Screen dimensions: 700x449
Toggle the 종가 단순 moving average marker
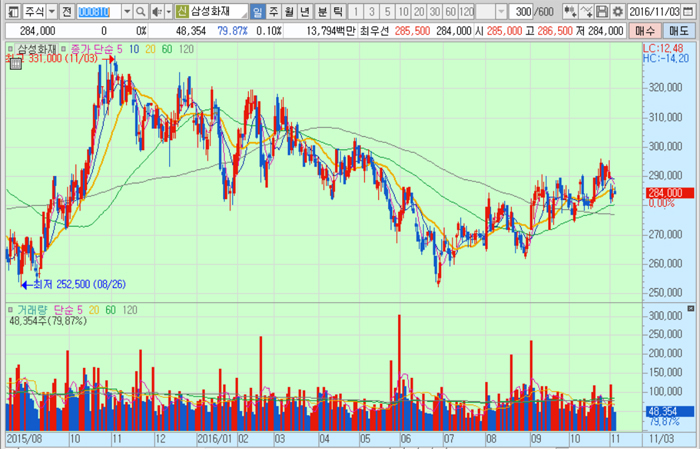(63, 48)
